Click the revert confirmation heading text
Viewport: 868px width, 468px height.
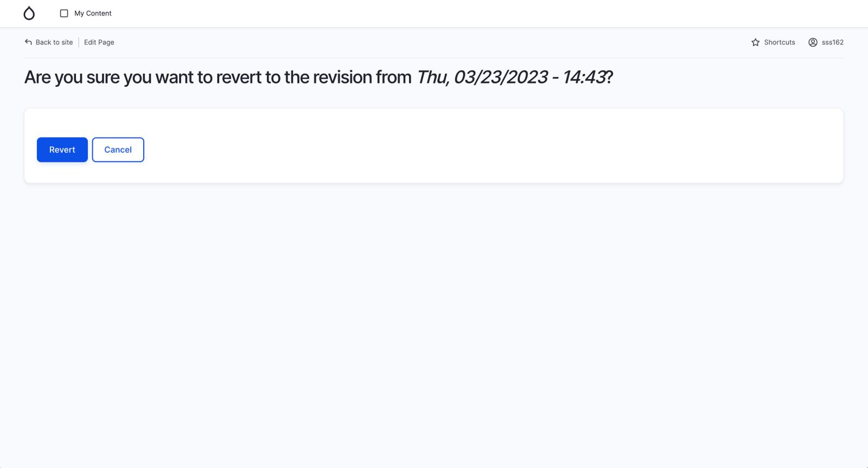217,78
